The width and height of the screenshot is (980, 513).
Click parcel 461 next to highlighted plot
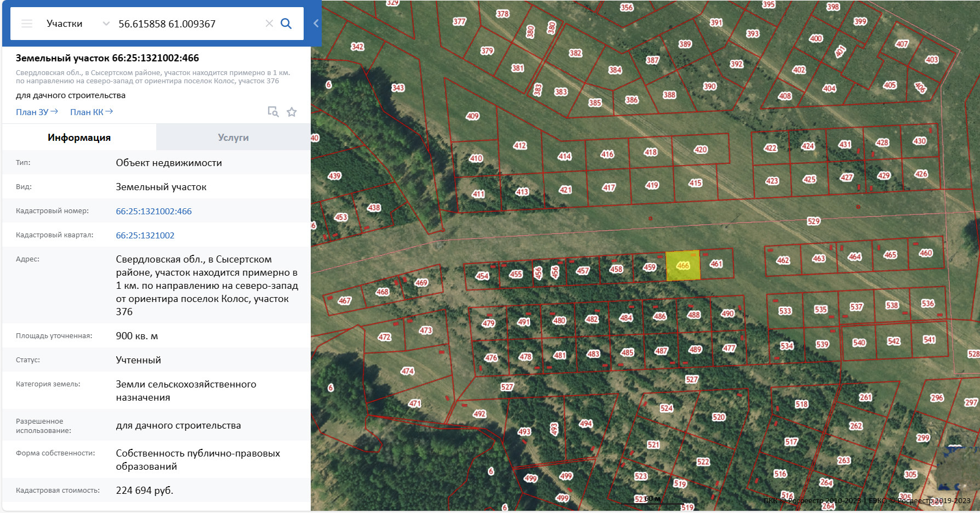pos(716,264)
